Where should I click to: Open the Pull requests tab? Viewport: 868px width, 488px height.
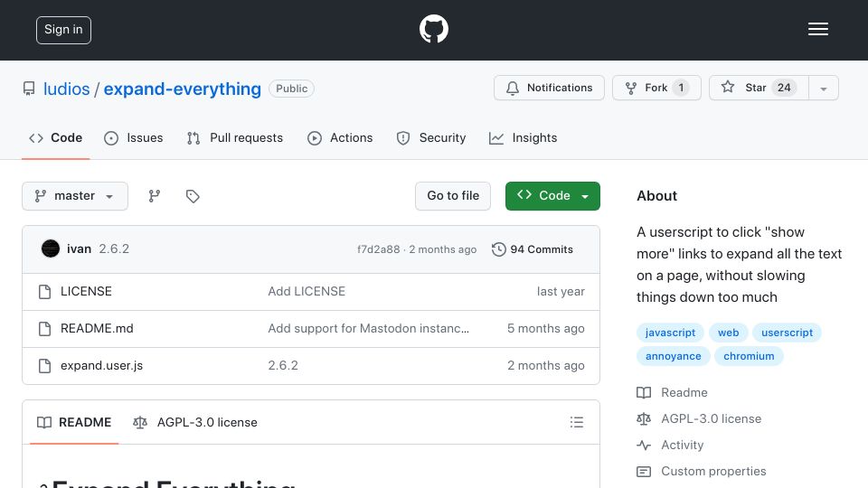click(235, 137)
